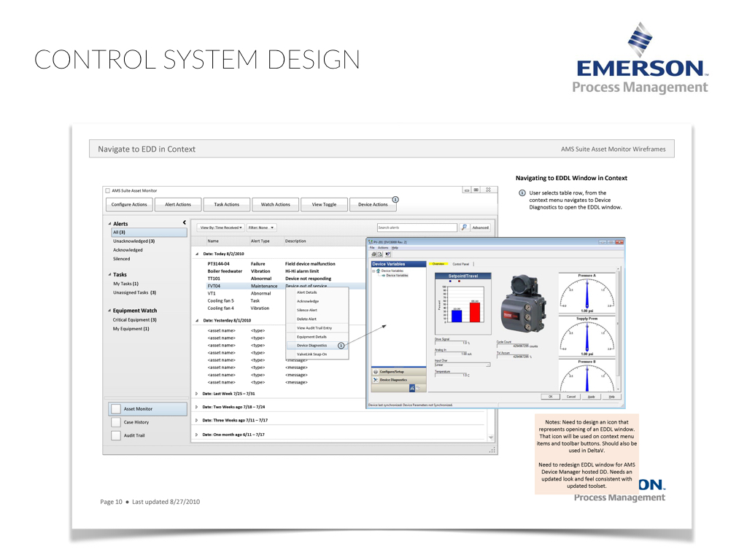Click the Advanced search button
747x560 pixels.
tap(480, 227)
